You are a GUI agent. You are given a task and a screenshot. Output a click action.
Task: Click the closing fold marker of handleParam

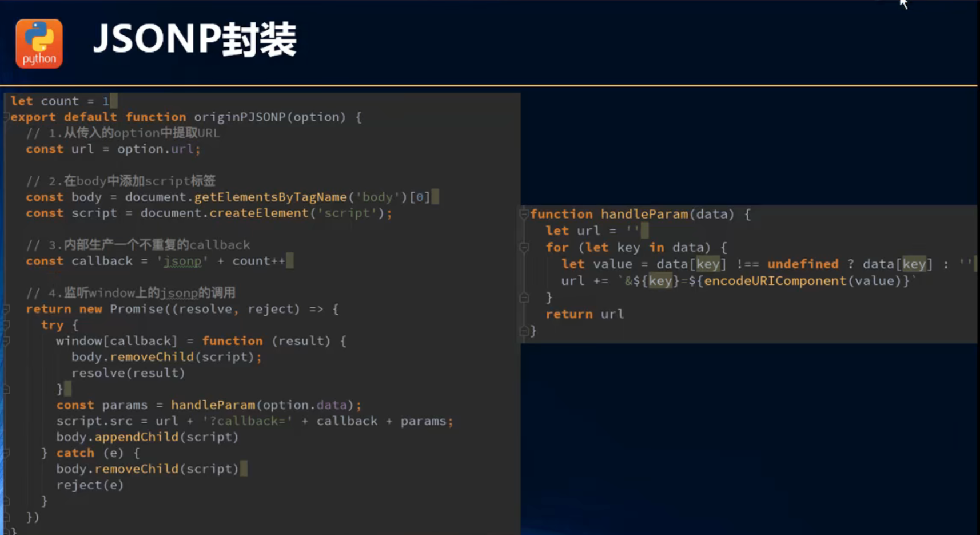coord(524,331)
